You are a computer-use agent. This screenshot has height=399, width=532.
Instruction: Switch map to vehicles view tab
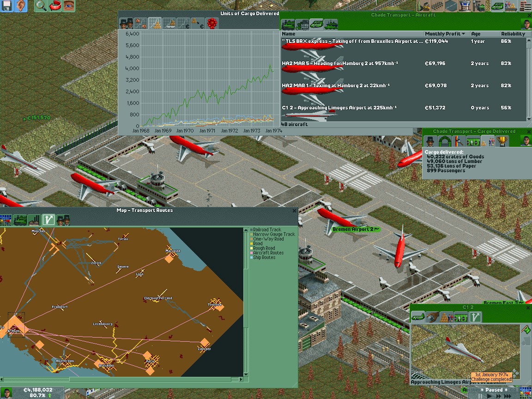pos(20,220)
